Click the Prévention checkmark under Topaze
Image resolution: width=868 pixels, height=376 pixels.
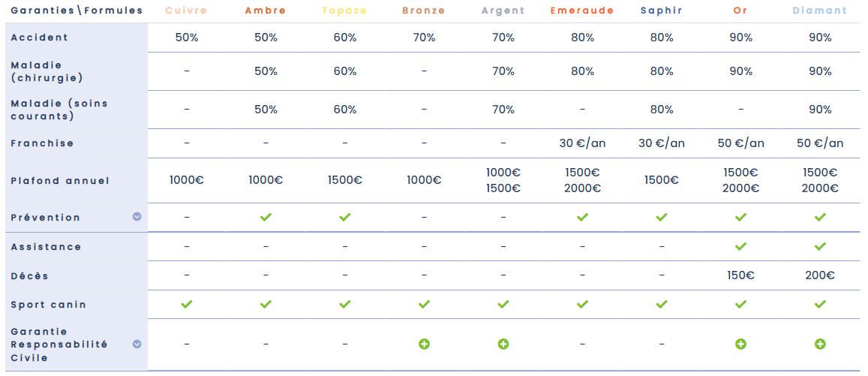[x=345, y=217]
